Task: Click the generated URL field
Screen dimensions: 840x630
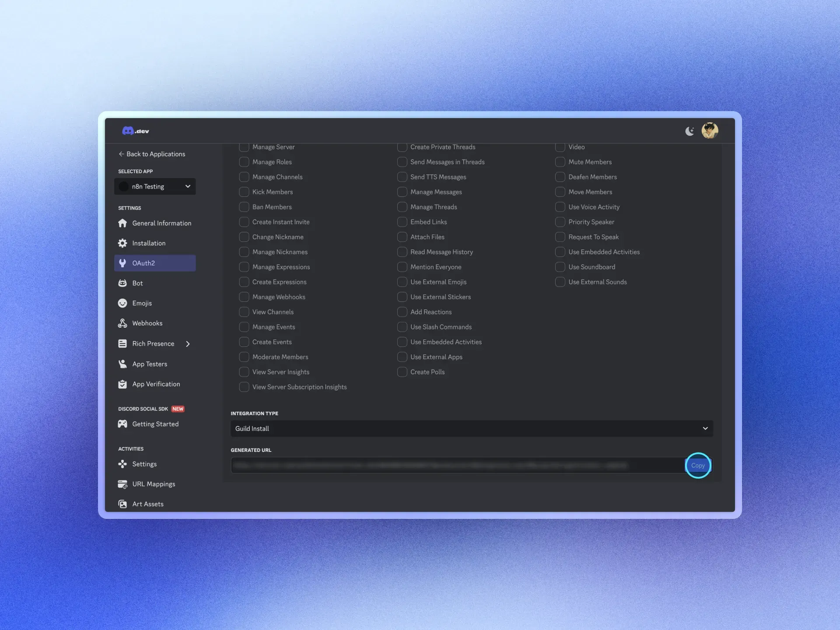Action: [458, 465]
